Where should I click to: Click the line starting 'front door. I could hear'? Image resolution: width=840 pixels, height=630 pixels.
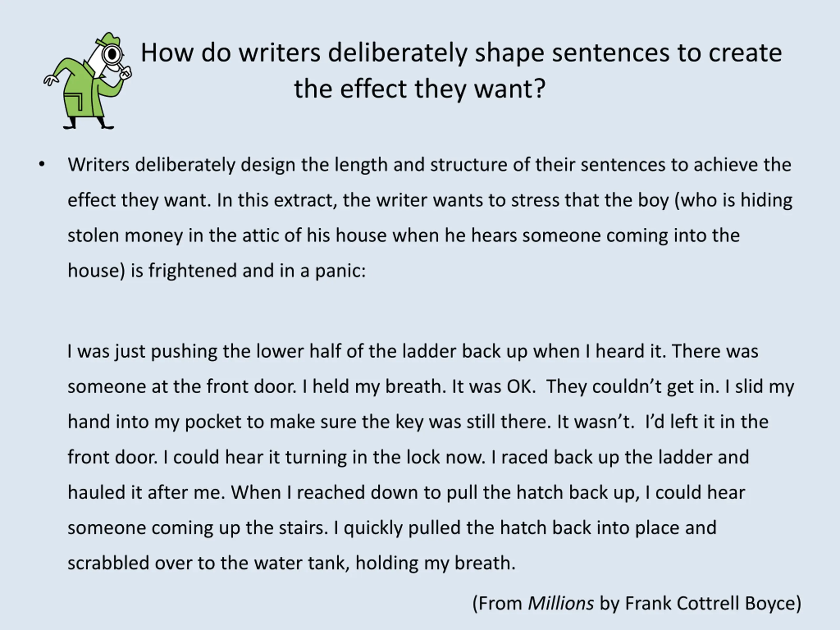click(408, 457)
